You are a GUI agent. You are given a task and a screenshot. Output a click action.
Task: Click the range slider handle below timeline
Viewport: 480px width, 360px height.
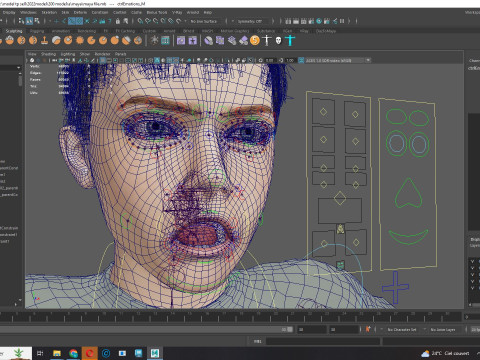click(290, 329)
